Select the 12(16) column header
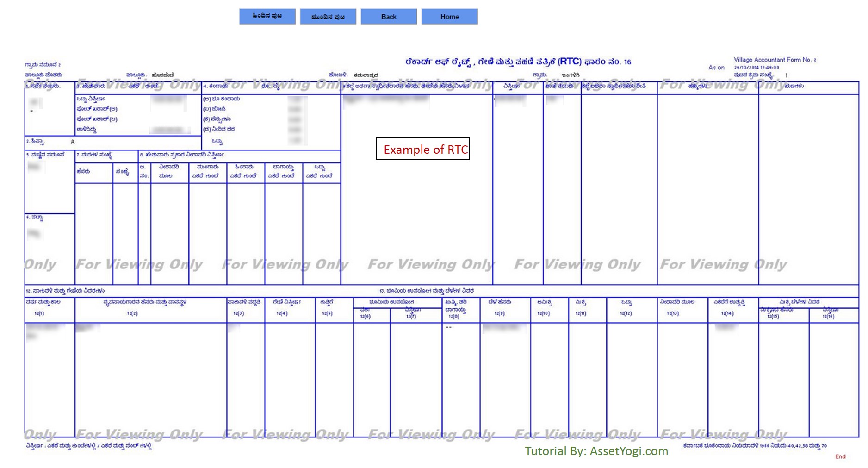This screenshot has height=468, width=868. [828, 316]
